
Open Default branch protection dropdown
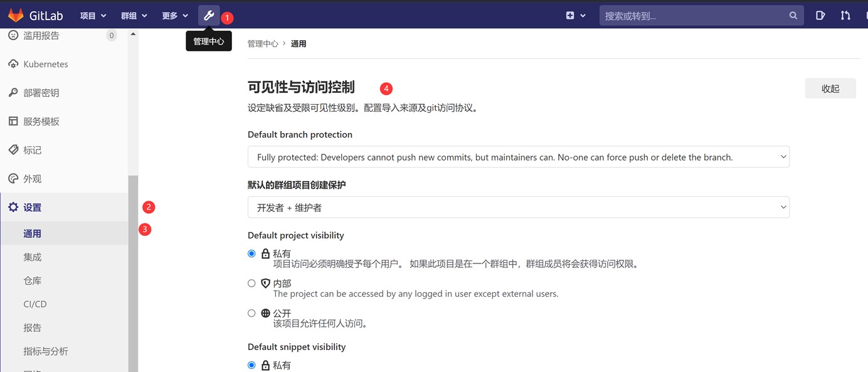518,157
